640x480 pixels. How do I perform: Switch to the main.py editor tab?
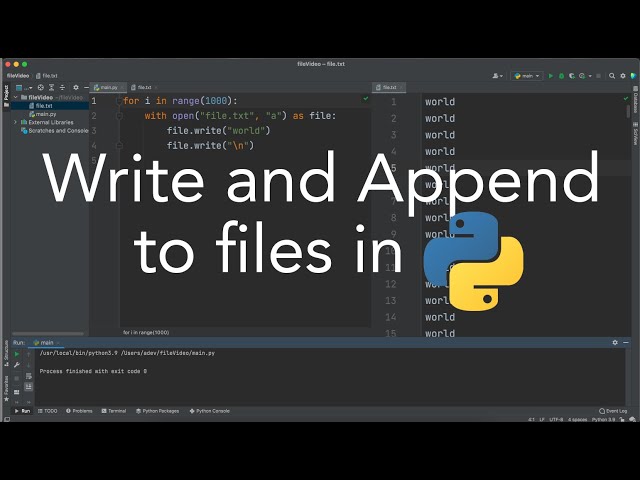click(x=106, y=87)
